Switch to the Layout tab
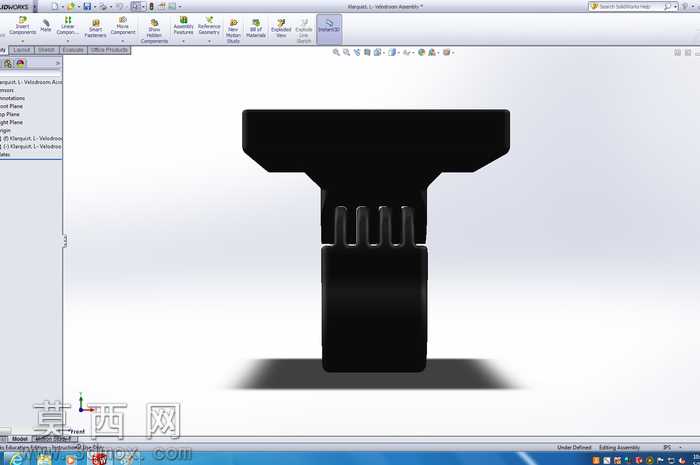The width and height of the screenshot is (700, 465). (x=21, y=50)
